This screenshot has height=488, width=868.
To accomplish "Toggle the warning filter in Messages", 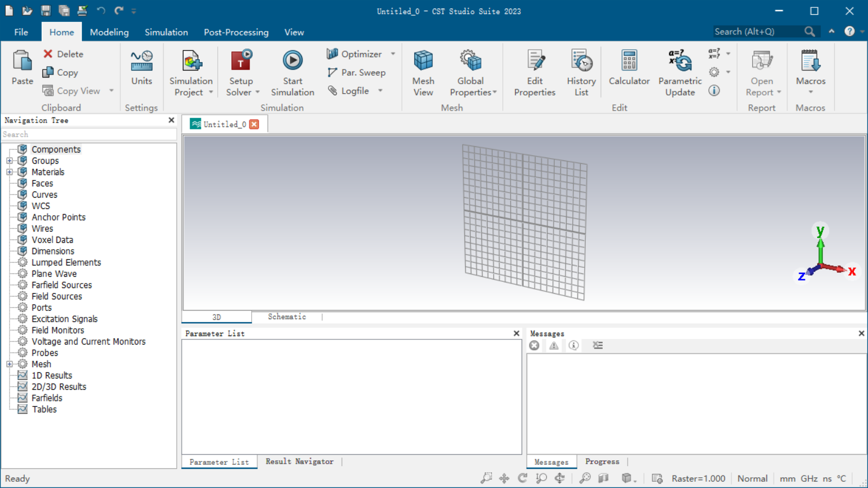I will pyautogui.click(x=554, y=345).
